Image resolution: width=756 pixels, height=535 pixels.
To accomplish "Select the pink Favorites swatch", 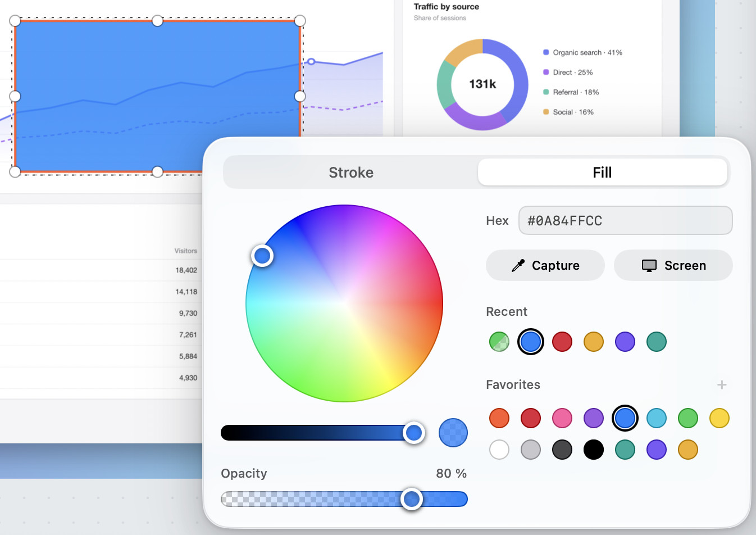I will click(x=562, y=418).
